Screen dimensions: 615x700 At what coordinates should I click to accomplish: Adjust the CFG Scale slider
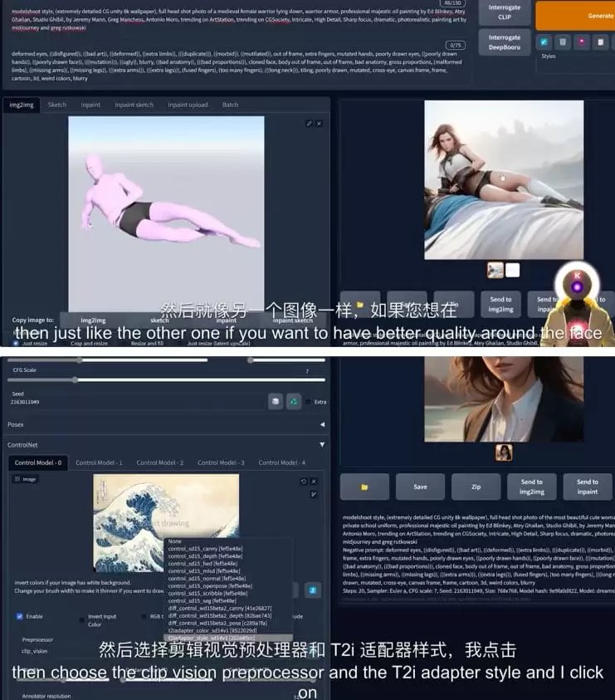166,380
